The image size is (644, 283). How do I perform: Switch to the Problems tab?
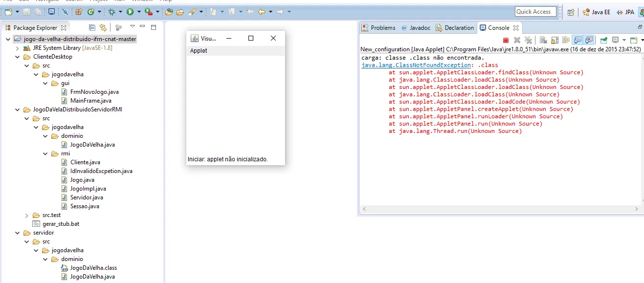pyautogui.click(x=378, y=28)
